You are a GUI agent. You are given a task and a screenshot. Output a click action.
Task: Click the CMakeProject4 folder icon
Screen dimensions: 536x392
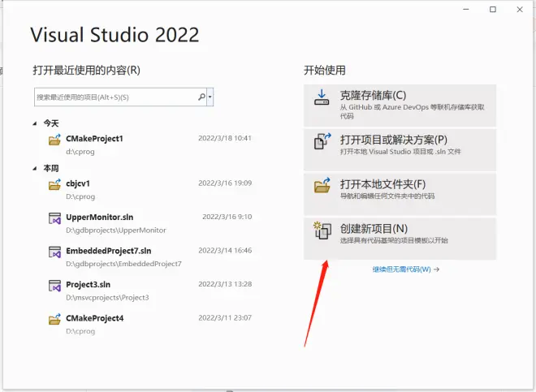(54, 319)
